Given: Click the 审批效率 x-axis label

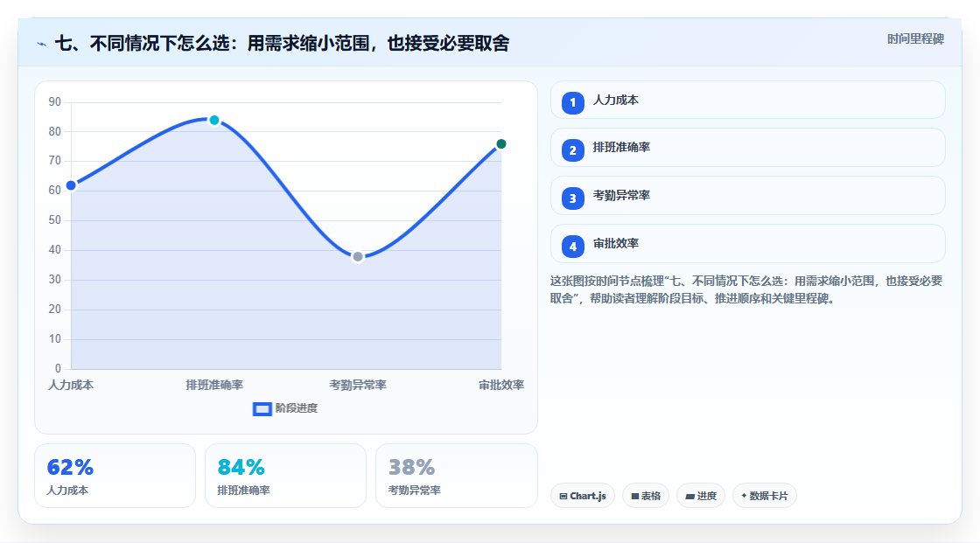Looking at the screenshot, I should [501, 386].
